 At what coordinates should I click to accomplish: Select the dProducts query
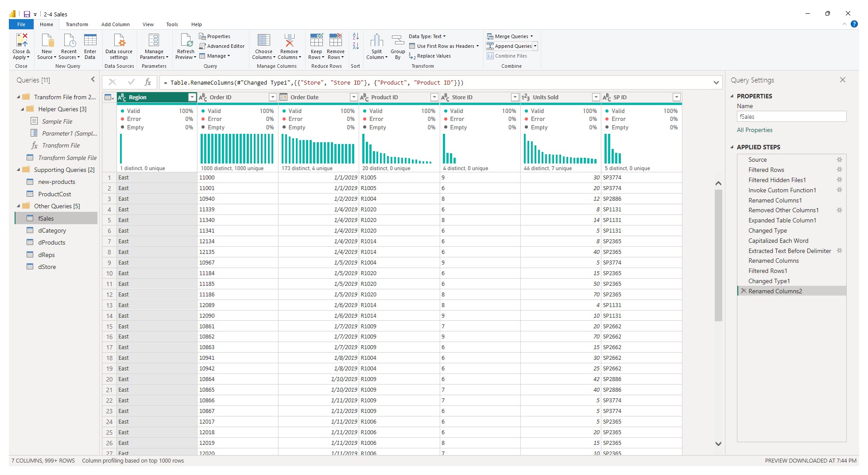coord(51,242)
